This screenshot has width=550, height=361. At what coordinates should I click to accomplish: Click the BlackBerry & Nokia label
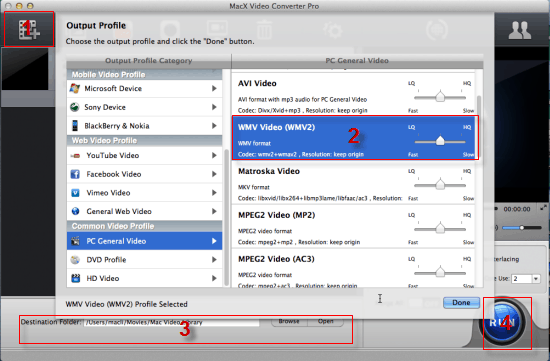tap(117, 126)
